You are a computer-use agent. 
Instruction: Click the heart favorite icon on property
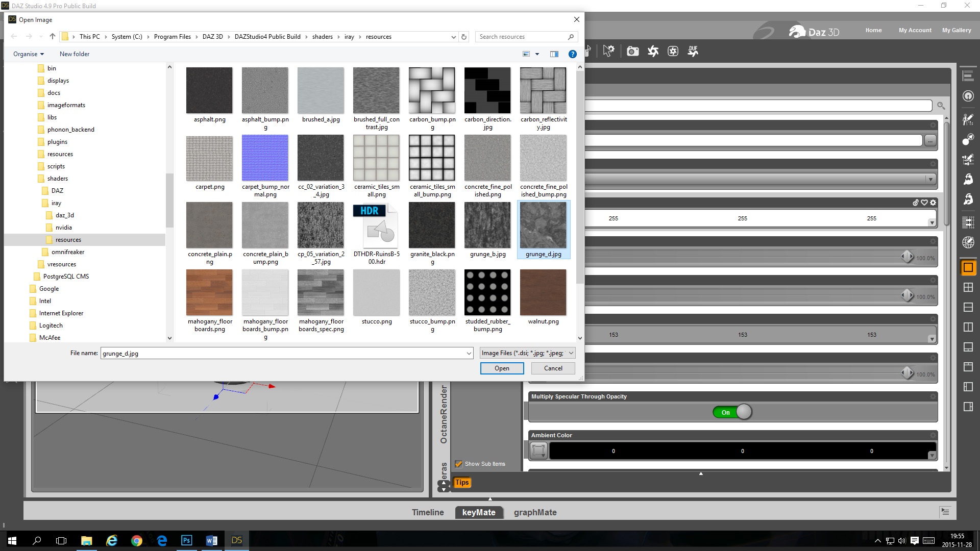[924, 203]
